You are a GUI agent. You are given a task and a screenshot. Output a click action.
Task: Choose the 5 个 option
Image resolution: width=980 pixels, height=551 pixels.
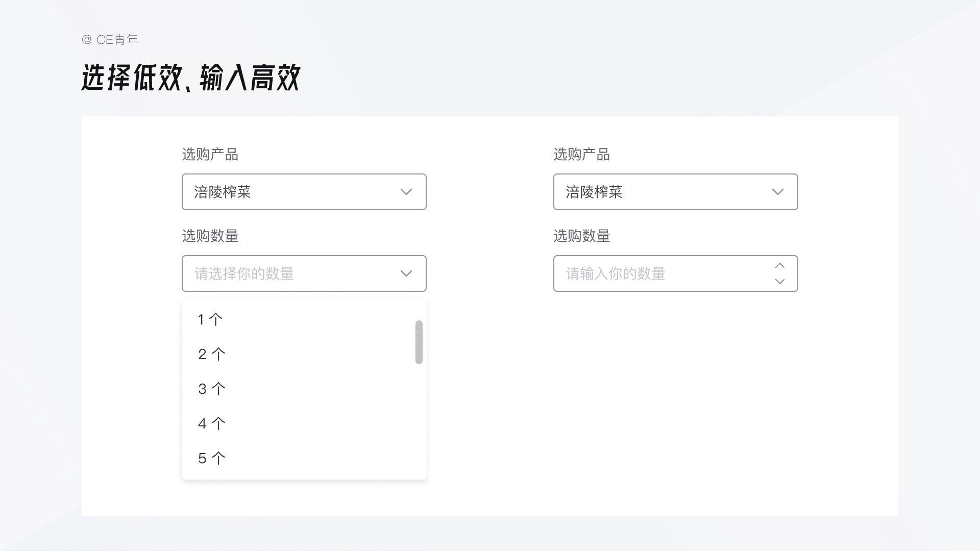point(211,459)
